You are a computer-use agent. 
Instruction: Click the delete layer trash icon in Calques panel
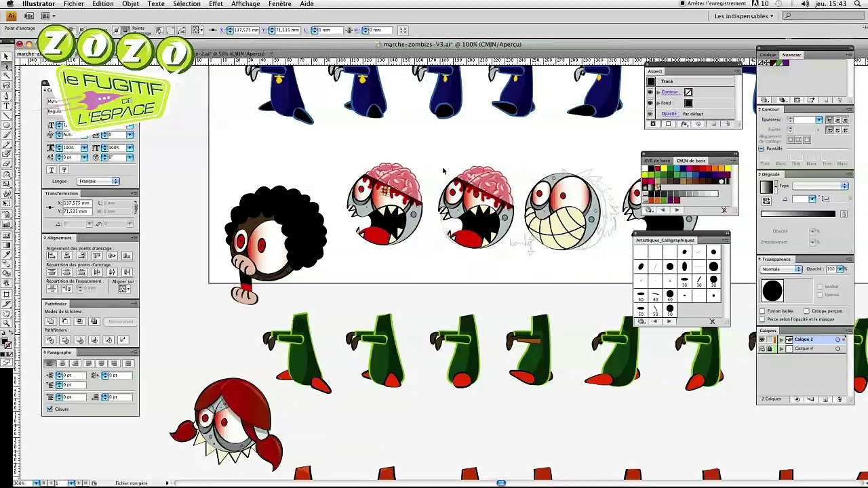[x=839, y=399]
